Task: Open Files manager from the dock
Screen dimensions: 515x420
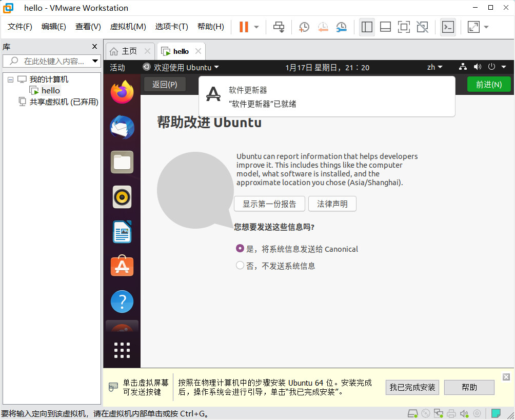Action: (x=122, y=162)
